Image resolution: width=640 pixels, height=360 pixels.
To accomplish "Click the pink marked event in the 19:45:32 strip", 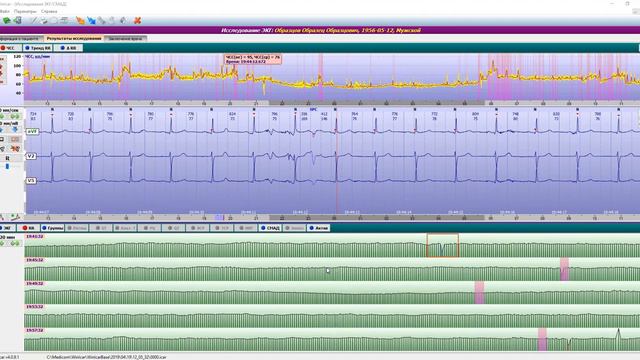I will coord(564,269).
